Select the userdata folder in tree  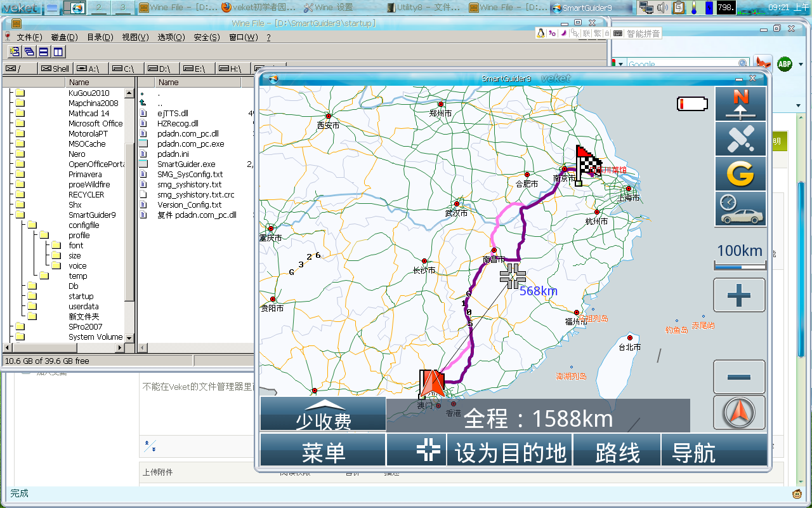tap(84, 306)
